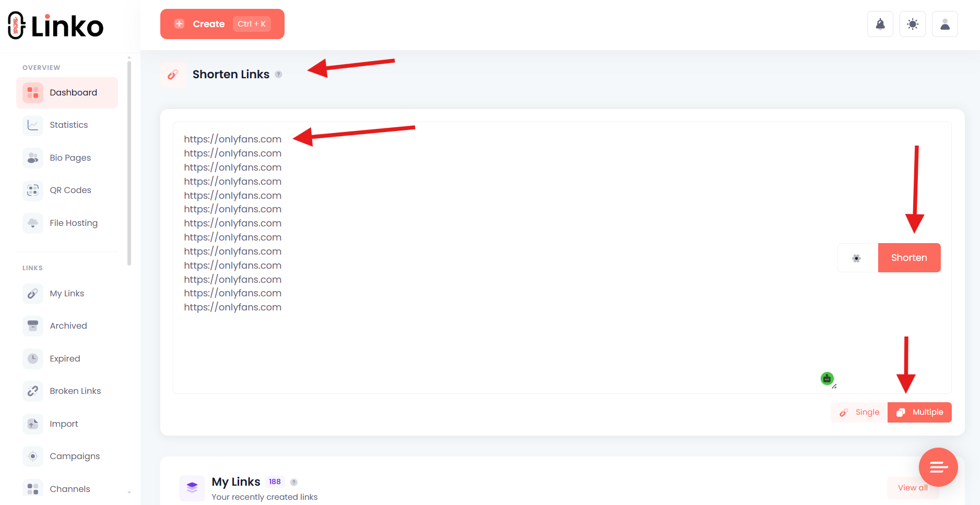
Task: Click the Channels icon in sidebar
Action: point(33,489)
